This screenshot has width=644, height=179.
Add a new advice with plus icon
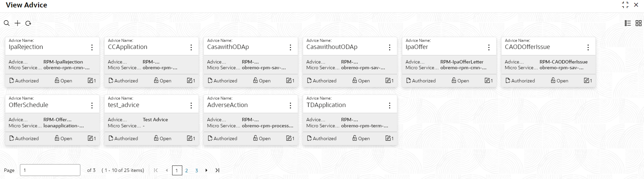coord(18,23)
